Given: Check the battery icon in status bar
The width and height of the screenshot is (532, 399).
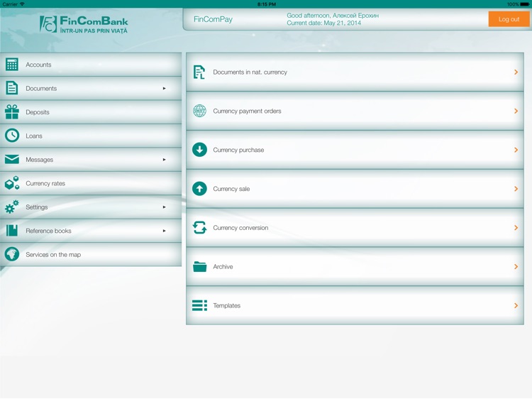Looking at the screenshot, I should (x=524, y=4).
